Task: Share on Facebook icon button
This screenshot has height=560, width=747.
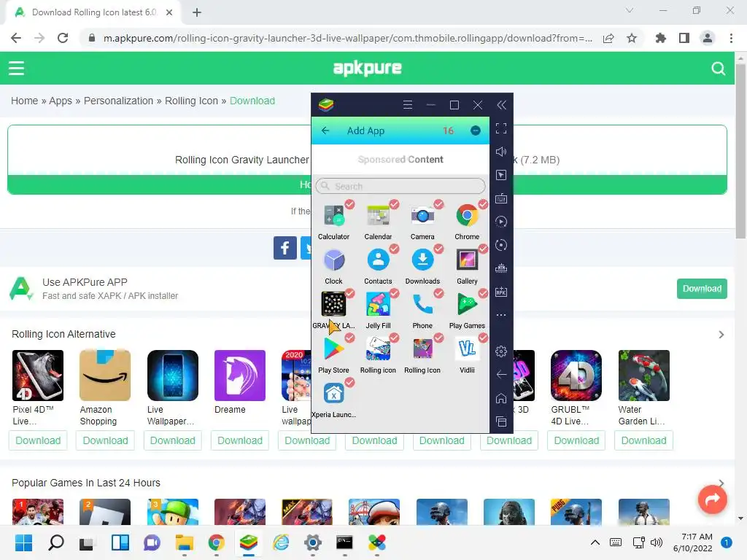Action: point(285,248)
